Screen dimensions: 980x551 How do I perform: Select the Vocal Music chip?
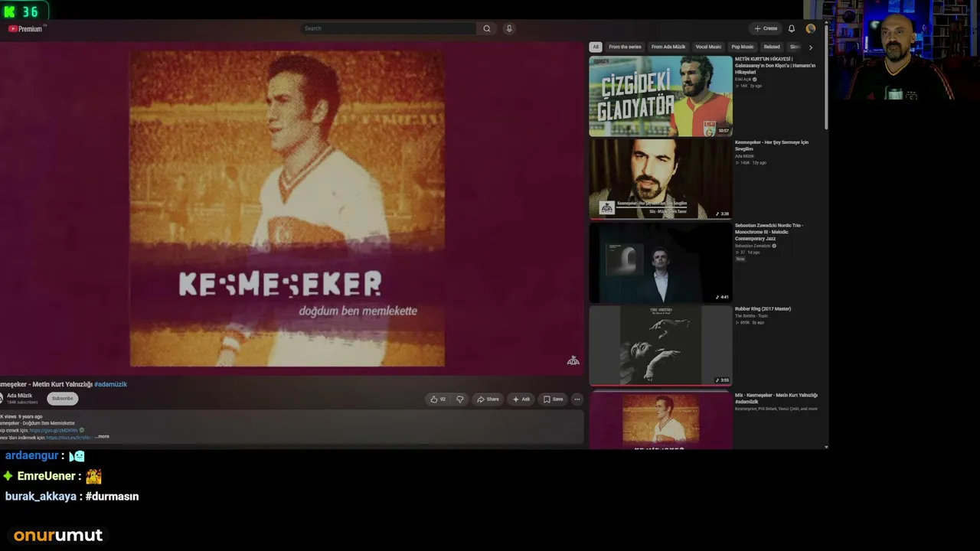708,47
